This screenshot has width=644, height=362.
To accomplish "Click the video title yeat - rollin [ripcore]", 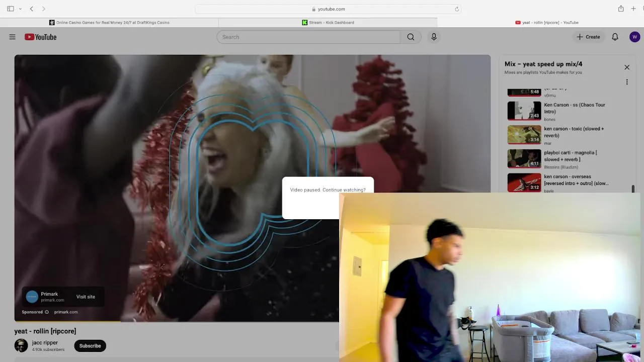I will click(45, 331).
